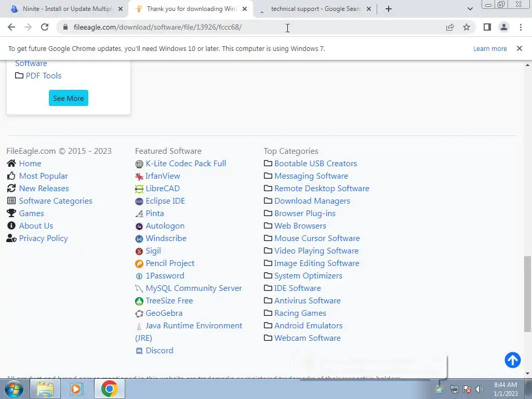Open Learn more about Chrome updates
The image size is (532, 399).
coord(490,48)
